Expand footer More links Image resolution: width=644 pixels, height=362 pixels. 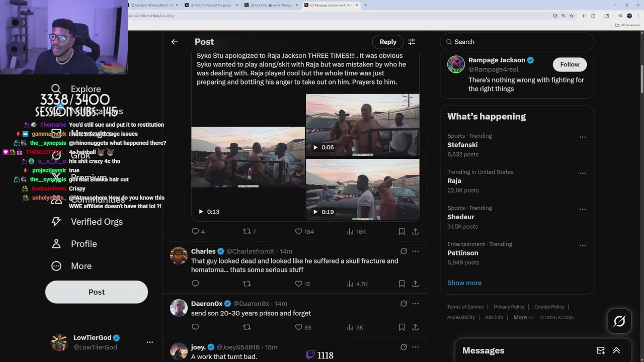(x=523, y=317)
